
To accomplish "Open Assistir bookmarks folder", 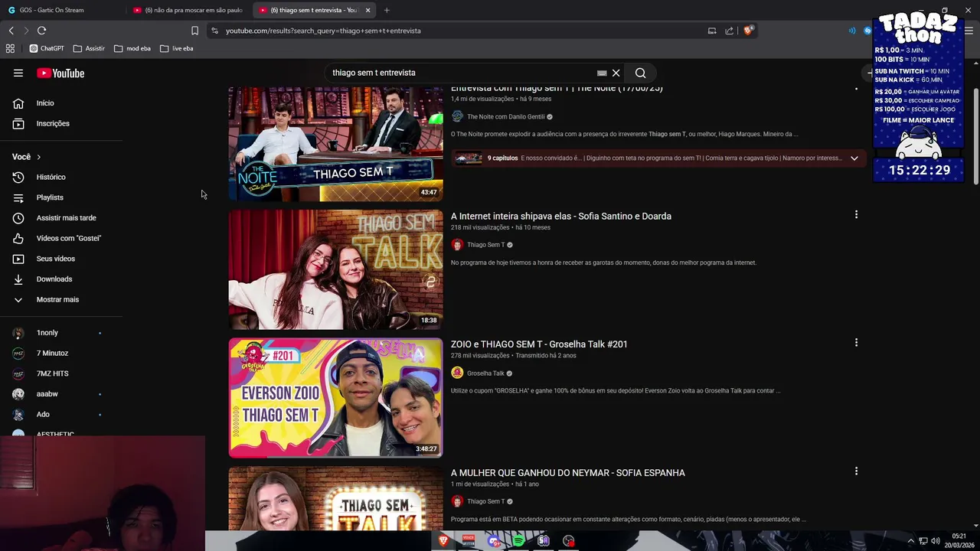I will pyautogui.click(x=90, y=48).
